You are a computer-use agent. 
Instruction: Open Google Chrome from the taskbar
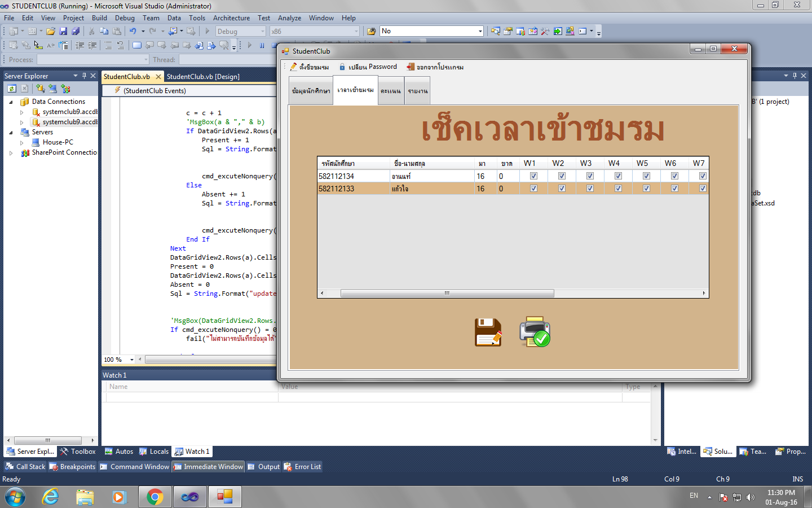point(155,497)
